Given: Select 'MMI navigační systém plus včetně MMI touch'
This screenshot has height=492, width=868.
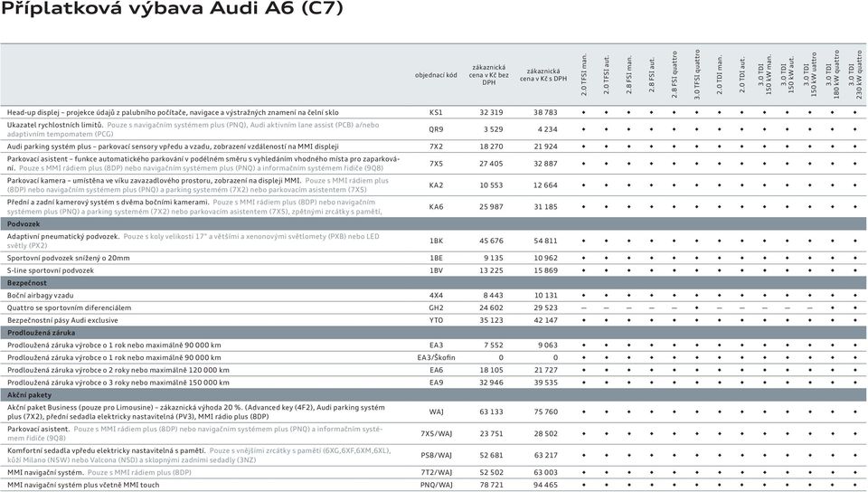Looking at the screenshot, I should (x=83, y=486).
